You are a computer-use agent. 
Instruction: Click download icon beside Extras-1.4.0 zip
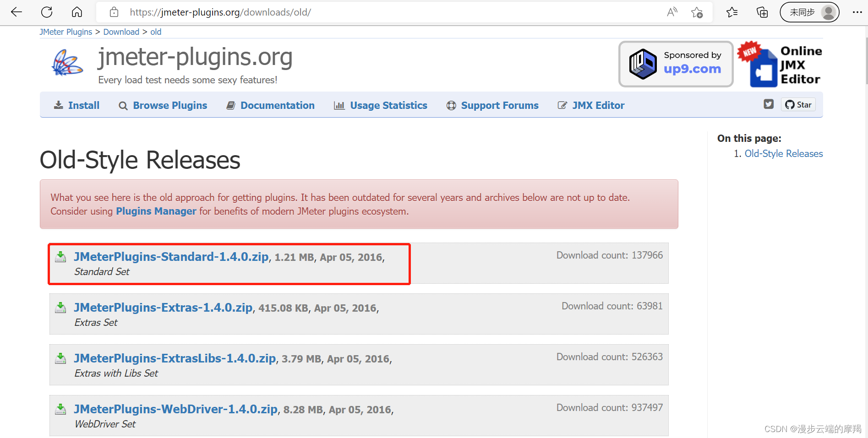tap(60, 308)
